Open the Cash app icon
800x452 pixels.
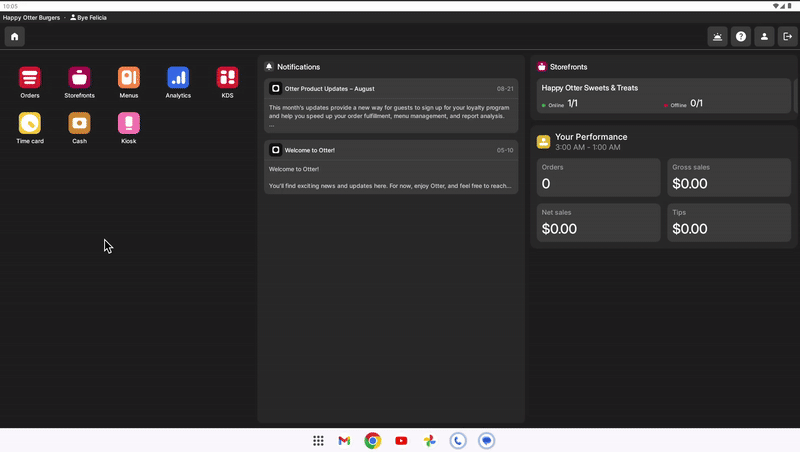tap(79, 124)
